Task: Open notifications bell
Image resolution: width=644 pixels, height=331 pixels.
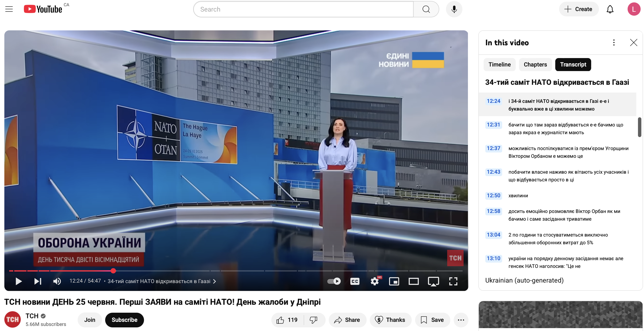Action: pyautogui.click(x=610, y=9)
